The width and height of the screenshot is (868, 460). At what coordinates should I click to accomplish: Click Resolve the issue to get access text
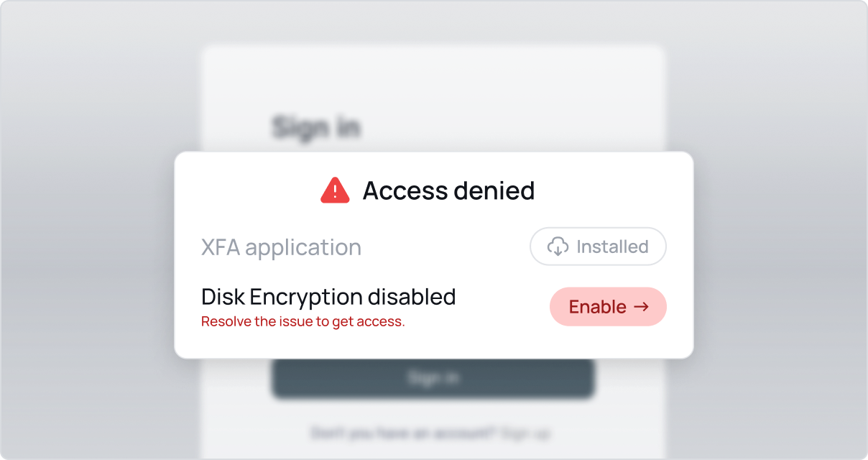[x=303, y=321]
